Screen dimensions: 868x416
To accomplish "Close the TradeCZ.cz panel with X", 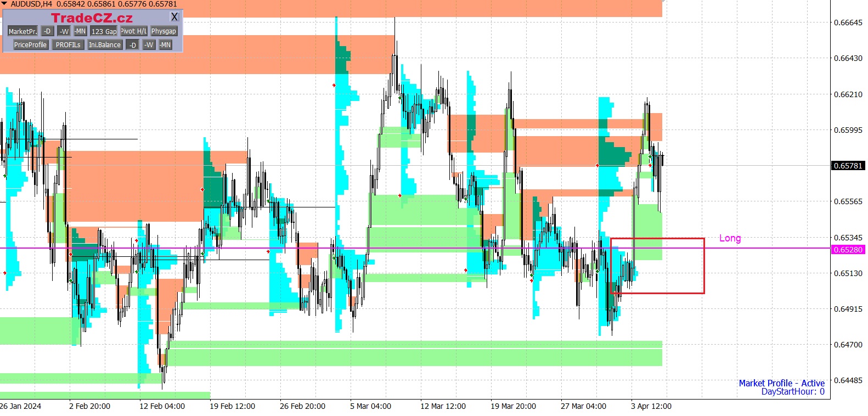I will (x=174, y=17).
